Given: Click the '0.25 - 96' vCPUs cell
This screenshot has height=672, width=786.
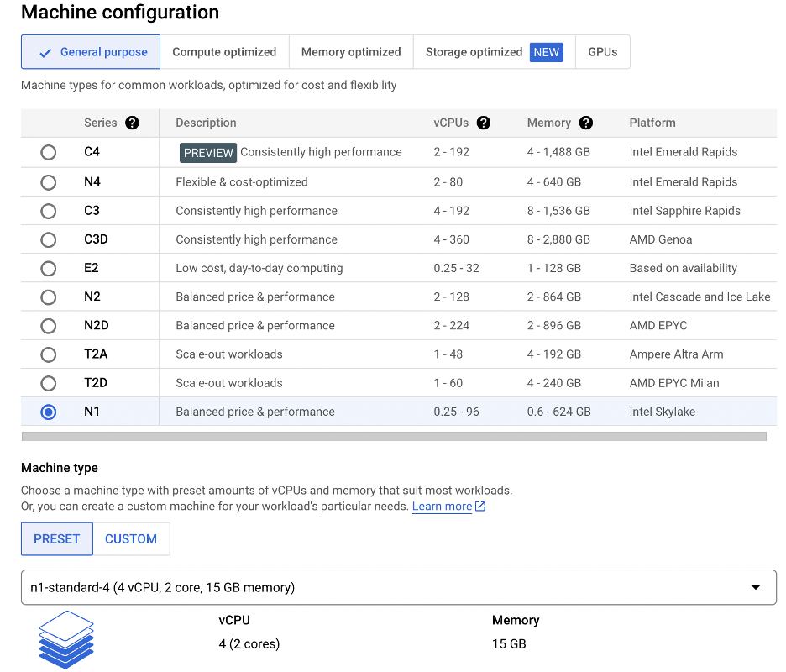Looking at the screenshot, I should coord(457,412).
